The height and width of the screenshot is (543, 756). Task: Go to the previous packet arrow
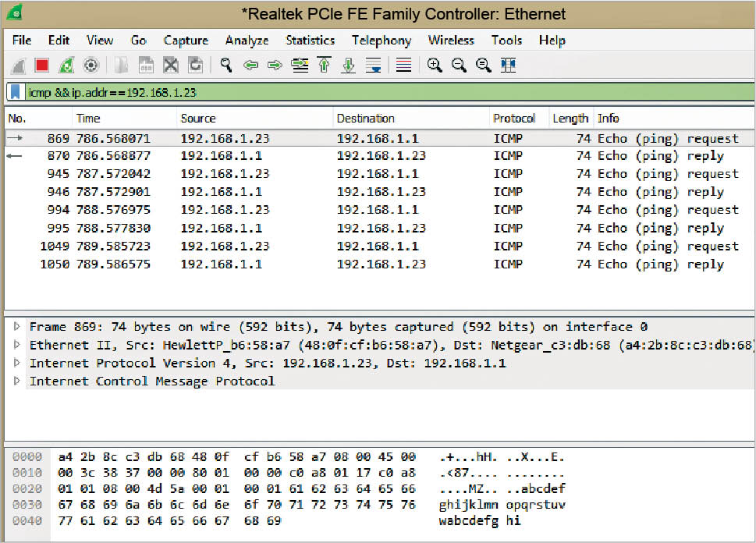pyautogui.click(x=250, y=66)
